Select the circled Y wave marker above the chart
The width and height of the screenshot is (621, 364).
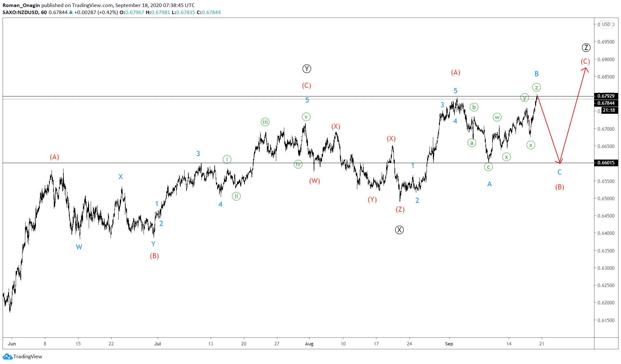pos(307,69)
